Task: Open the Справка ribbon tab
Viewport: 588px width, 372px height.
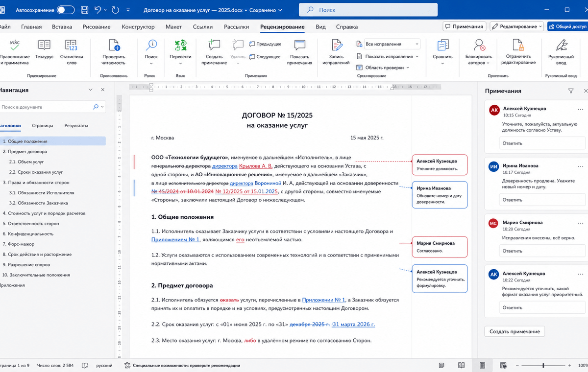Action: [347, 27]
